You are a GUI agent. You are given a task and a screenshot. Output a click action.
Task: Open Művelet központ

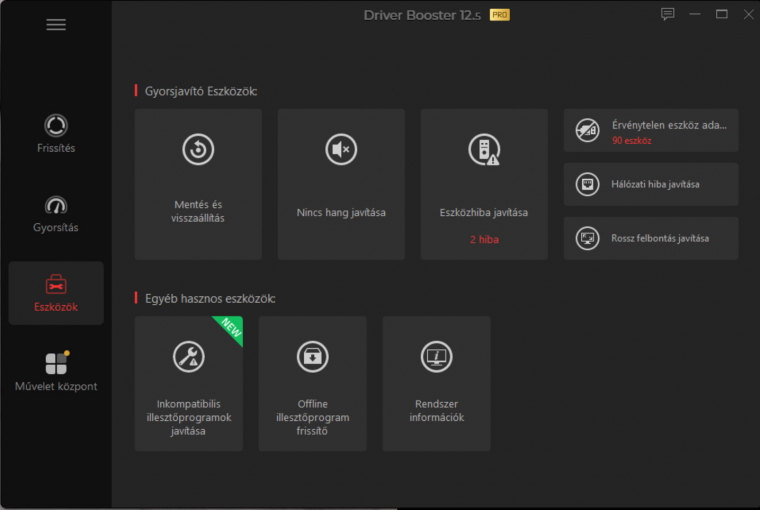tap(56, 372)
